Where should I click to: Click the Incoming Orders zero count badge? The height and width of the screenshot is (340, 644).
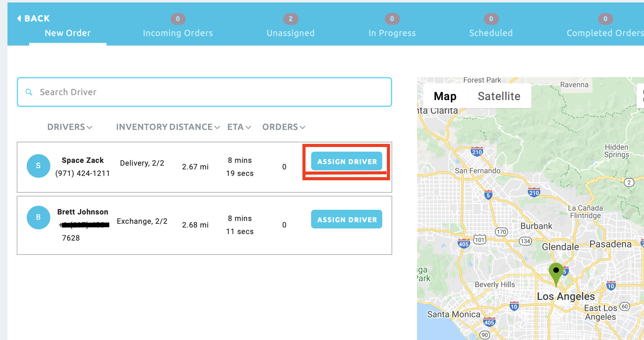[178, 19]
